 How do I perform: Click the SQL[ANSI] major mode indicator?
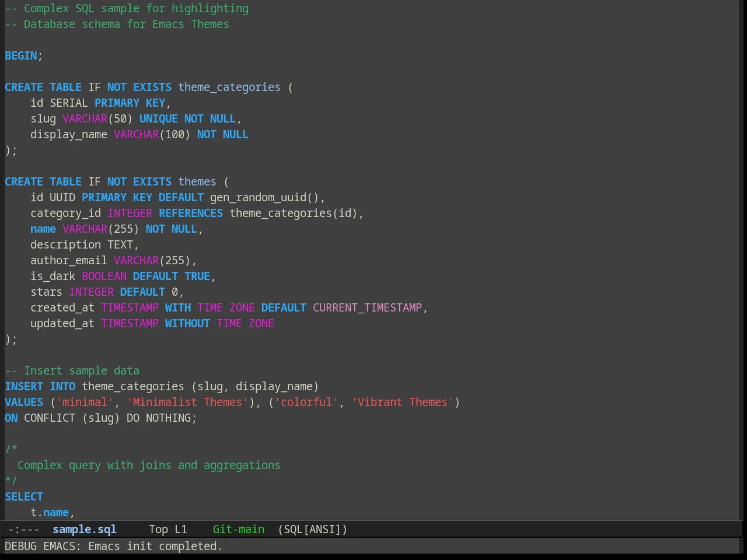(x=313, y=529)
